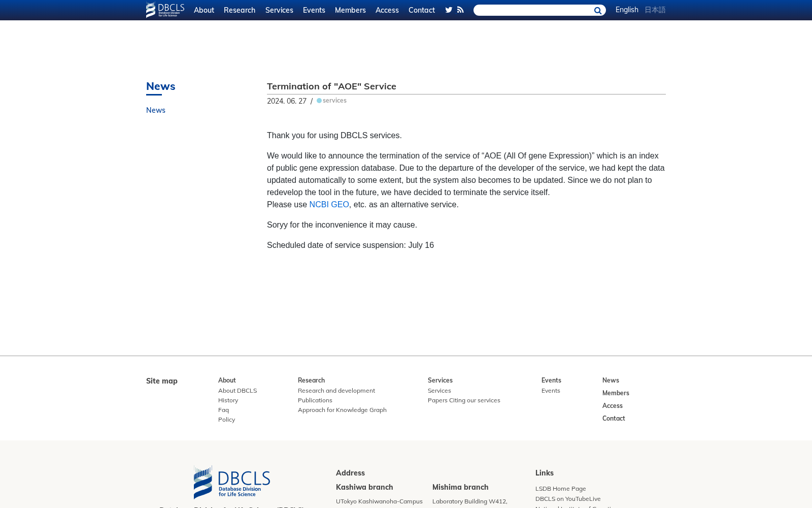Open the Access menu in the header
Image resolution: width=812 pixels, height=508 pixels.
pos(387,10)
